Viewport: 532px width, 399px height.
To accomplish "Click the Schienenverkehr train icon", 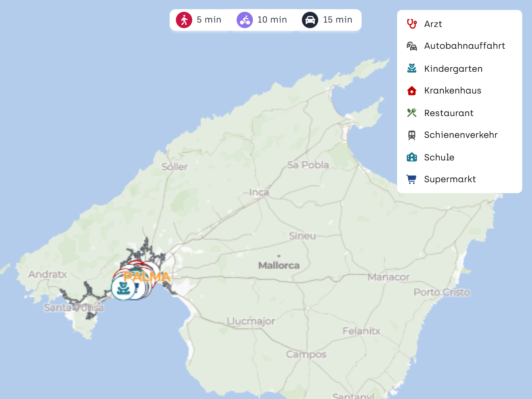I will pos(411,135).
